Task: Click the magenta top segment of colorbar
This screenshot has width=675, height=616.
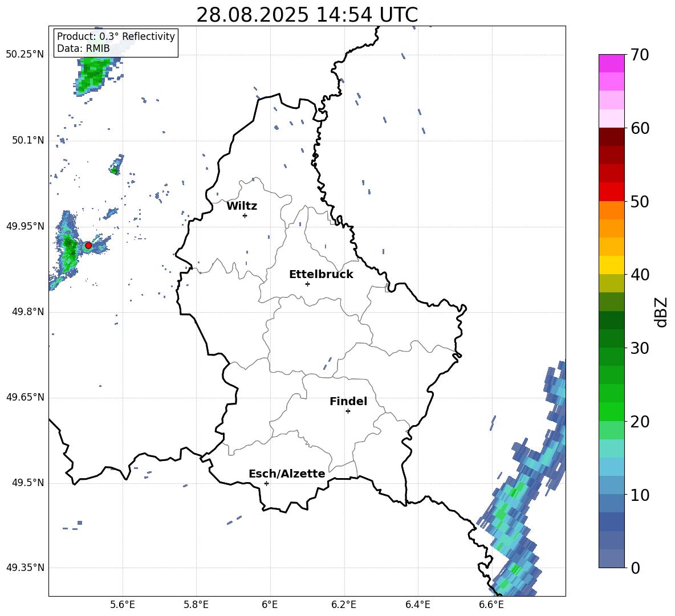Action: [x=611, y=64]
